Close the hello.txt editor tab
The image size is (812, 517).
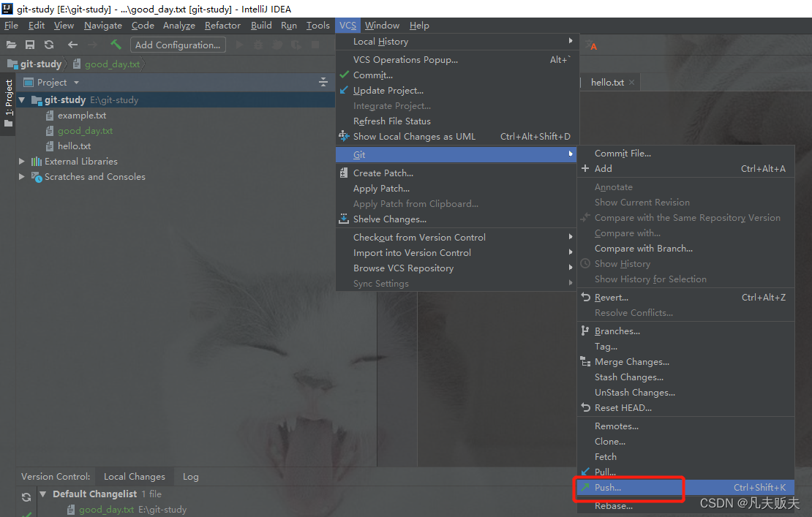click(632, 83)
